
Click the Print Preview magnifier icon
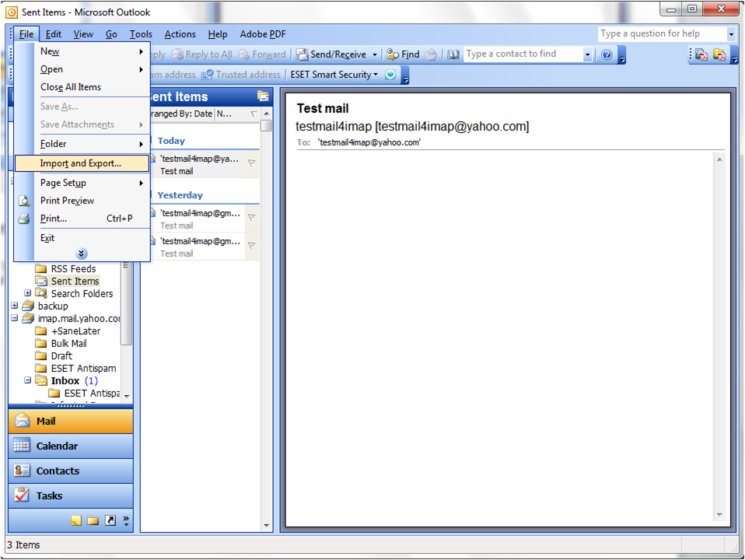pos(24,201)
